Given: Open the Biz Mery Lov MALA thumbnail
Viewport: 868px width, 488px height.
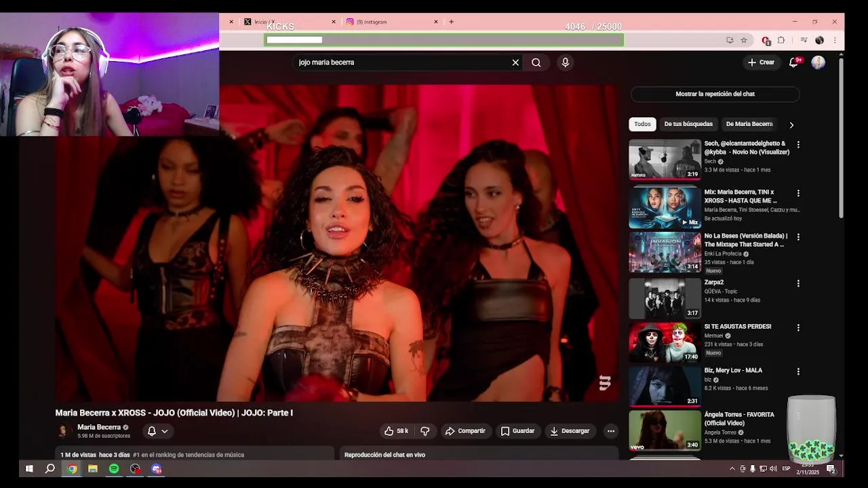Looking at the screenshot, I should tap(665, 386).
